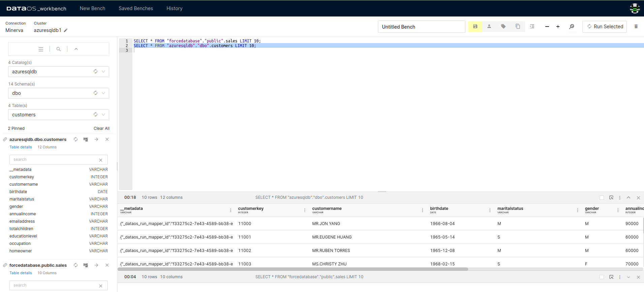Collapse the customers result panel
The height and width of the screenshot is (292, 644).
629,198
